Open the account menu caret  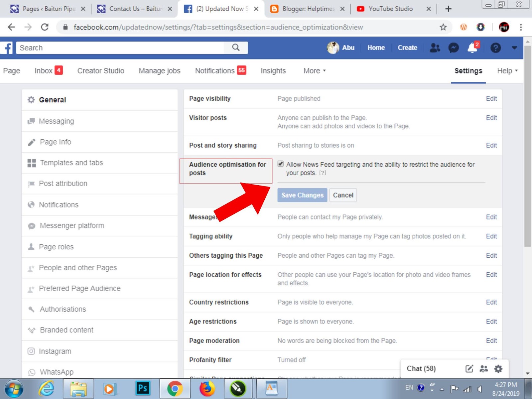[x=514, y=48]
